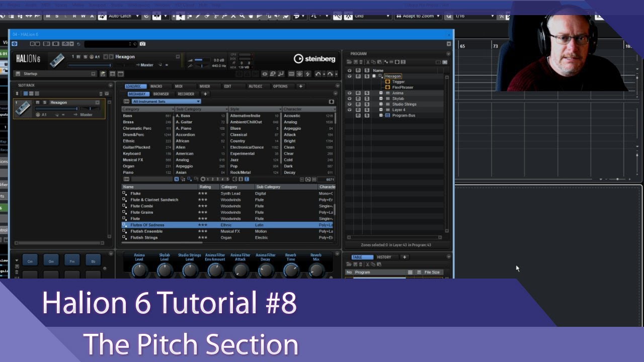
Task: Expand the Skylab layer in Program tree
Action: pyautogui.click(x=381, y=99)
